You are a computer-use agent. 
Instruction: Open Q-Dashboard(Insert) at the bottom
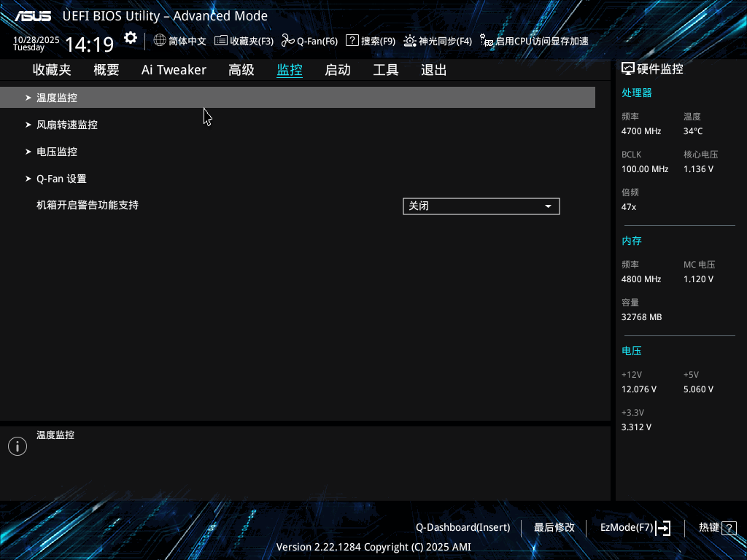pyautogui.click(x=462, y=527)
